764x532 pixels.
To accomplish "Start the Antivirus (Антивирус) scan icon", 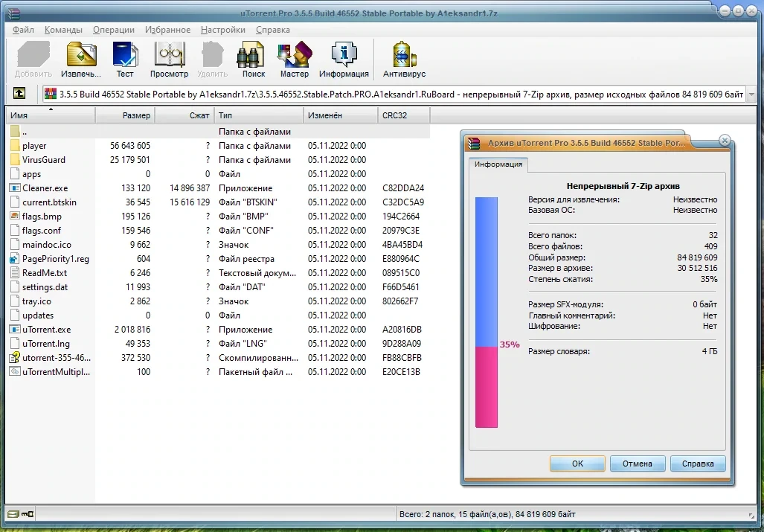I will point(404,54).
